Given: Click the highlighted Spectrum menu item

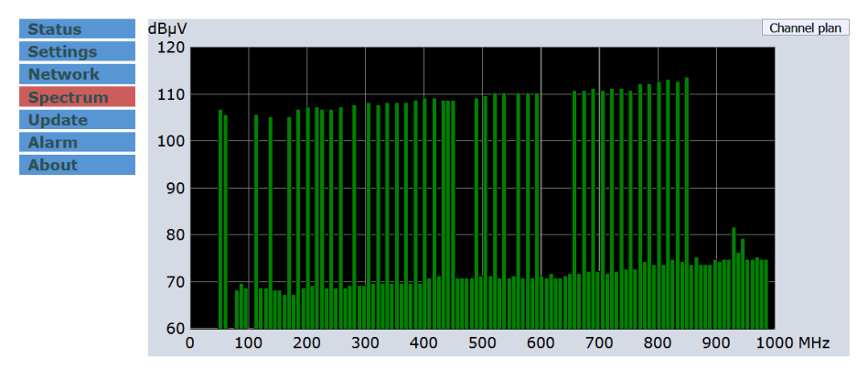Looking at the screenshot, I should pyautogui.click(x=77, y=97).
